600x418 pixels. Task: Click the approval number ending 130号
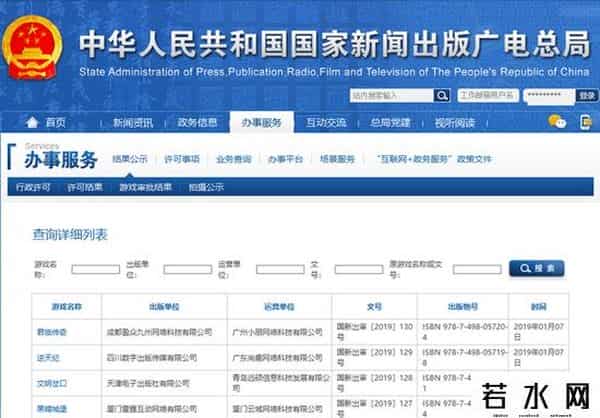375,331
